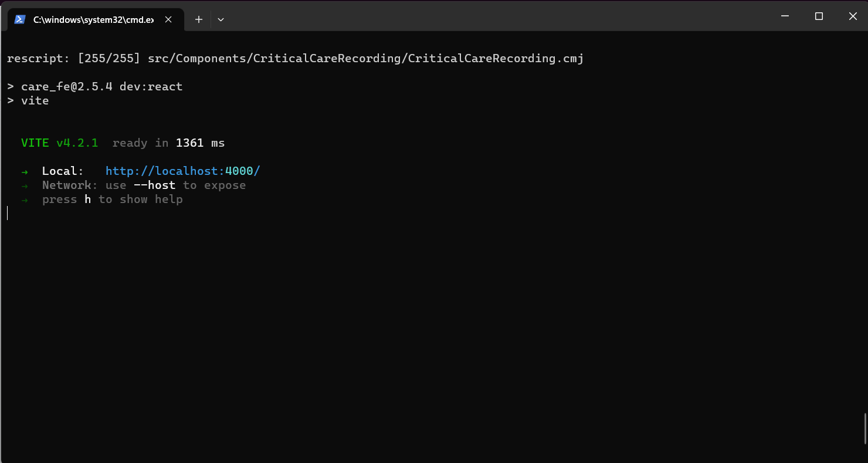The height and width of the screenshot is (463, 868).
Task: Click the arrow beside press h to show help
Action: pos(25,199)
